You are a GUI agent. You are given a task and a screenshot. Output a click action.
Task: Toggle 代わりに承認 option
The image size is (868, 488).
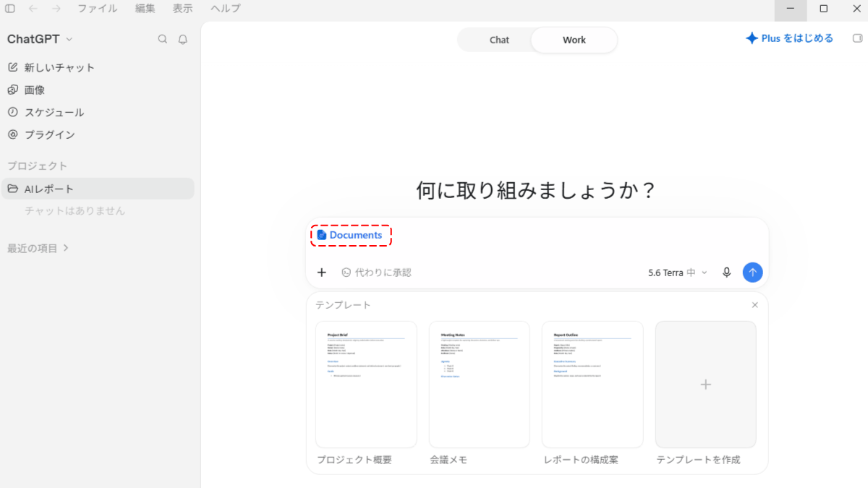[x=376, y=273]
